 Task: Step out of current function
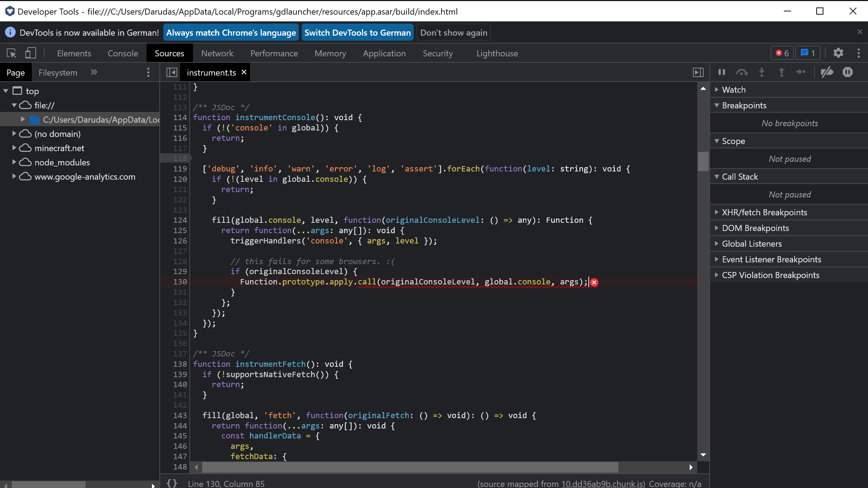[x=781, y=72]
